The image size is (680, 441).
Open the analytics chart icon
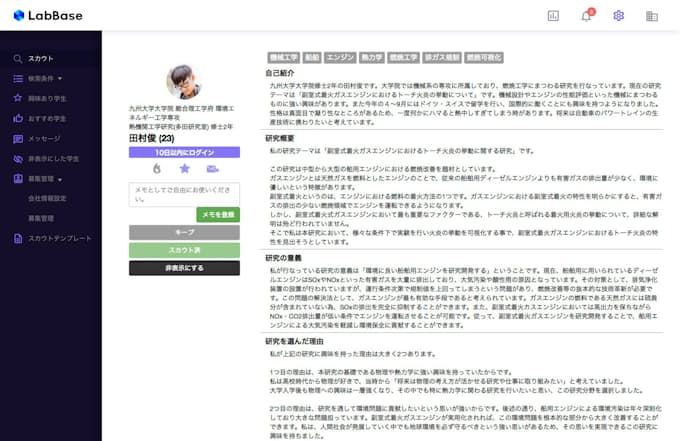(x=554, y=16)
